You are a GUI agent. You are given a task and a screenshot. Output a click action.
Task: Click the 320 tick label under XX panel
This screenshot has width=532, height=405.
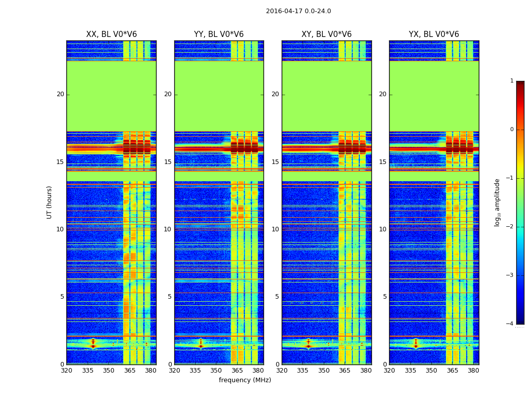point(66,371)
